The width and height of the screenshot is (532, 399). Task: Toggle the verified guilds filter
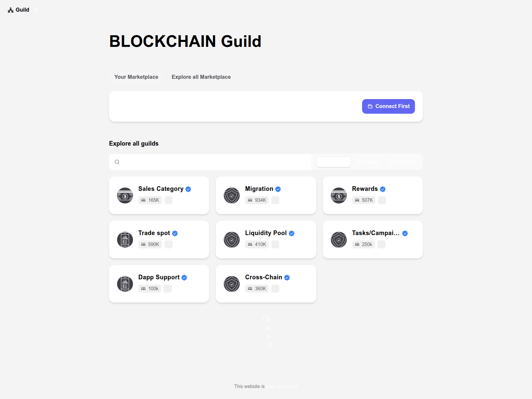coord(402,162)
